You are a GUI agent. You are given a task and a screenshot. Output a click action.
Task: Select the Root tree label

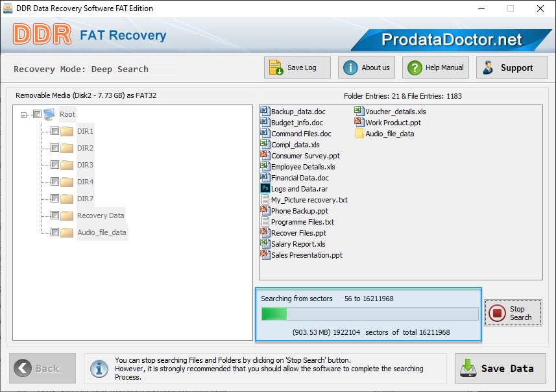pyautogui.click(x=67, y=114)
